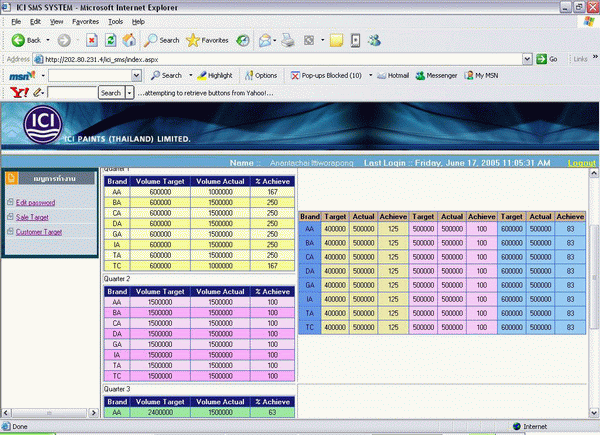Click Pop-ups Blocked (10) button
Viewport: 600px width, 435px height.
tap(326, 75)
